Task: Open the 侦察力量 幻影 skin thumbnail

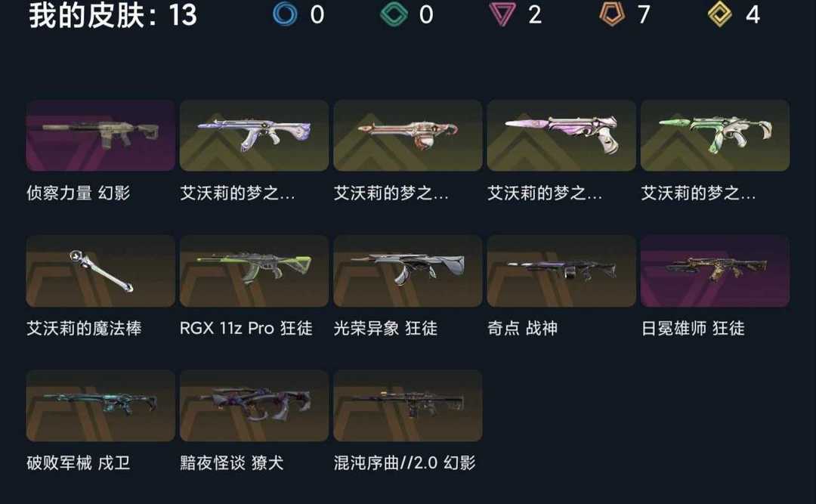Action: 100,135
